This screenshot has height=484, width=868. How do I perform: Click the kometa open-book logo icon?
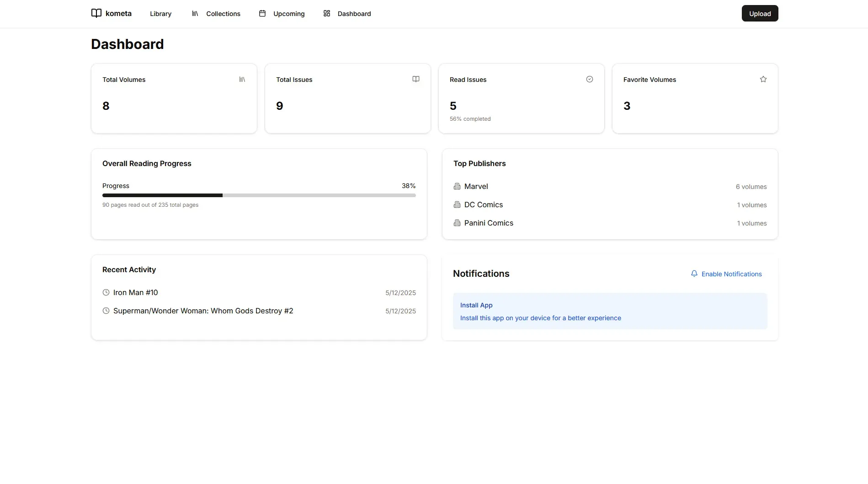[x=96, y=13]
